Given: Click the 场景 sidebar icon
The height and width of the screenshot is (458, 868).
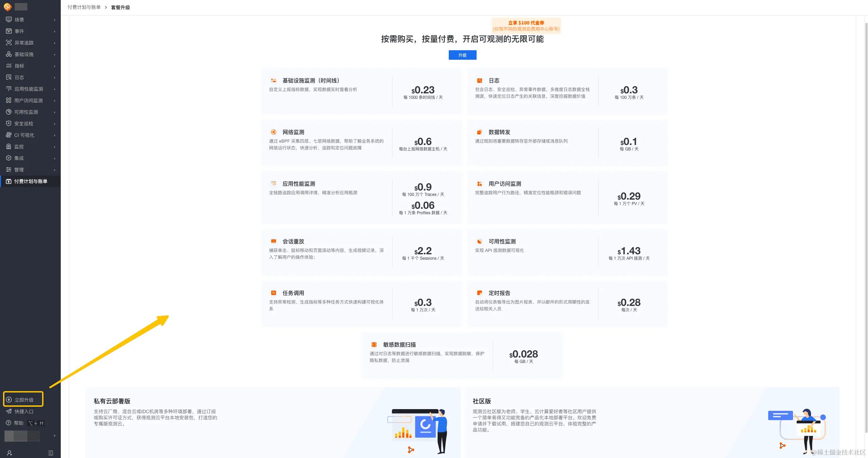Looking at the screenshot, I should (x=9, y=20).
